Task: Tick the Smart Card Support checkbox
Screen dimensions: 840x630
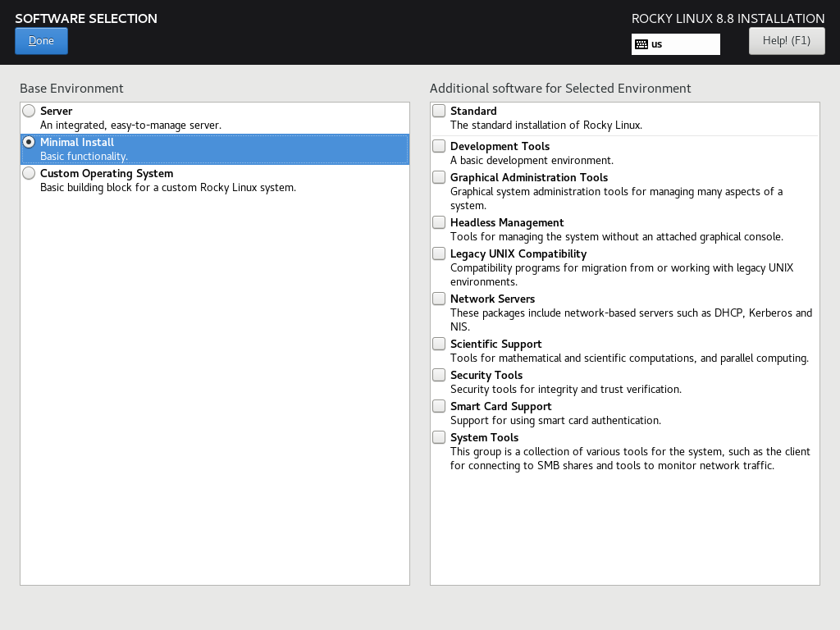Action: click(x=439, y=406)
